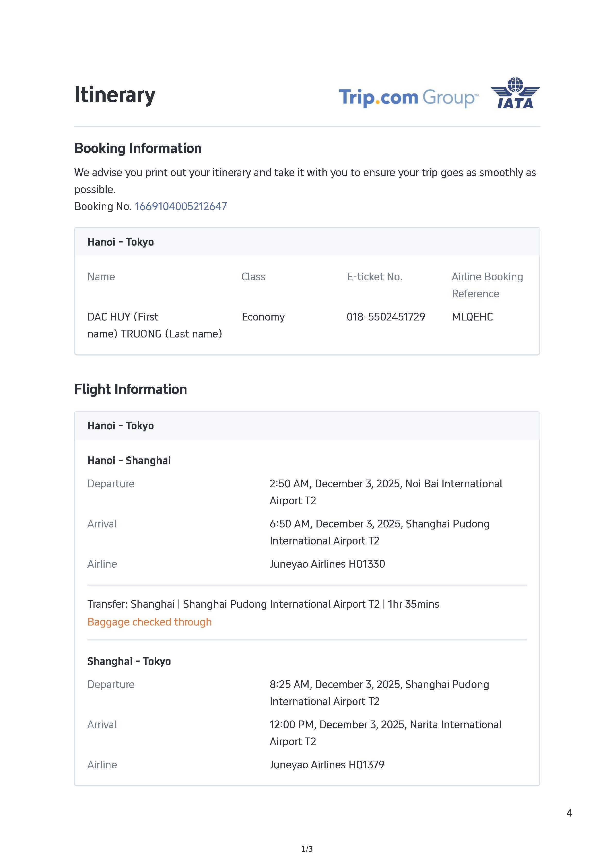Click the e-ticket number 018-5502451729
614x868 pixels.
386,317
